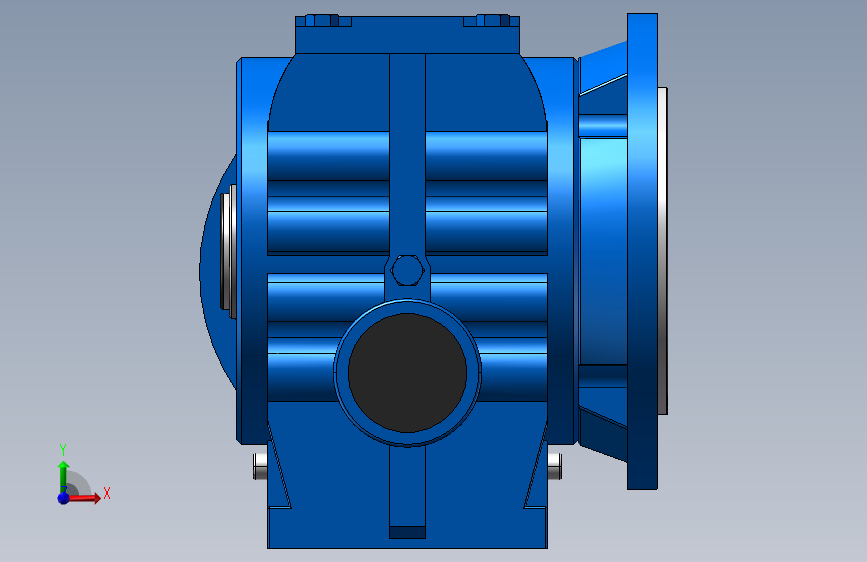The image size is (867, 562).
Task: Select the hex bolt head above the shaft bore
Action: pos(408,270)
